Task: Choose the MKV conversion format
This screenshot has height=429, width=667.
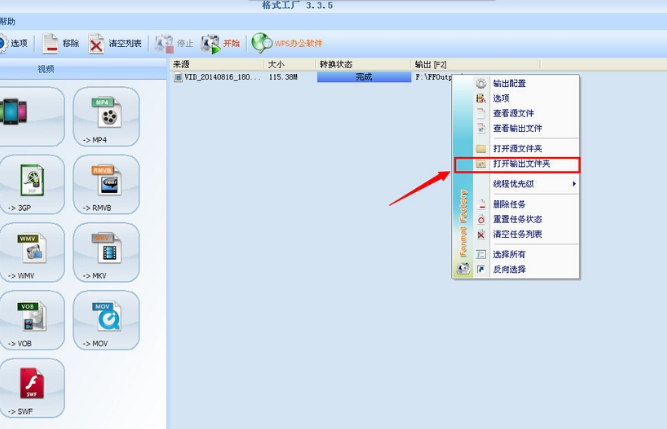Action: coord(106,252)
